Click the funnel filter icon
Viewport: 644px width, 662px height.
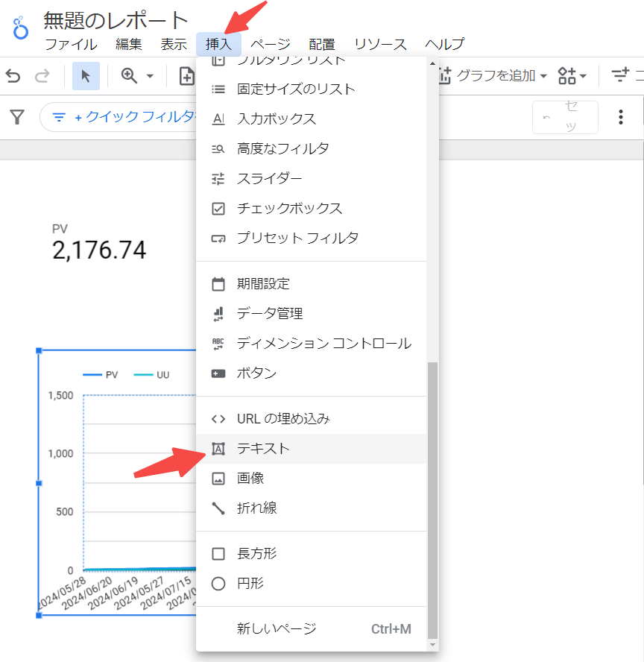[x=17, y=117]
